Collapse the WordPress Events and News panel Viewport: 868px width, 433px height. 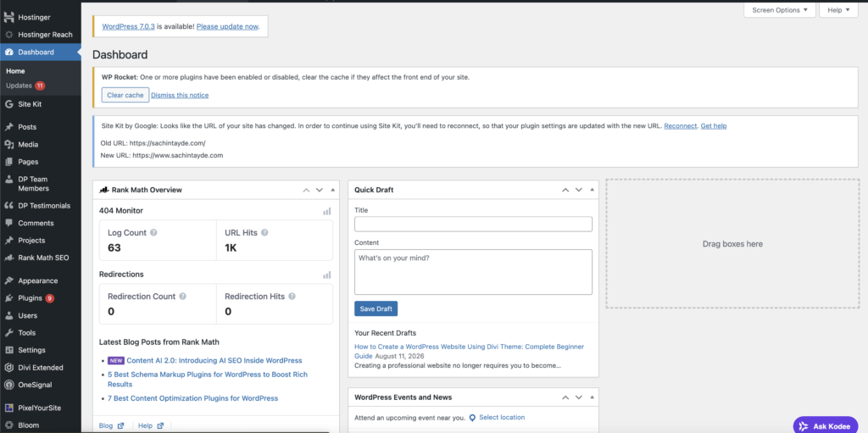(592, 397)
